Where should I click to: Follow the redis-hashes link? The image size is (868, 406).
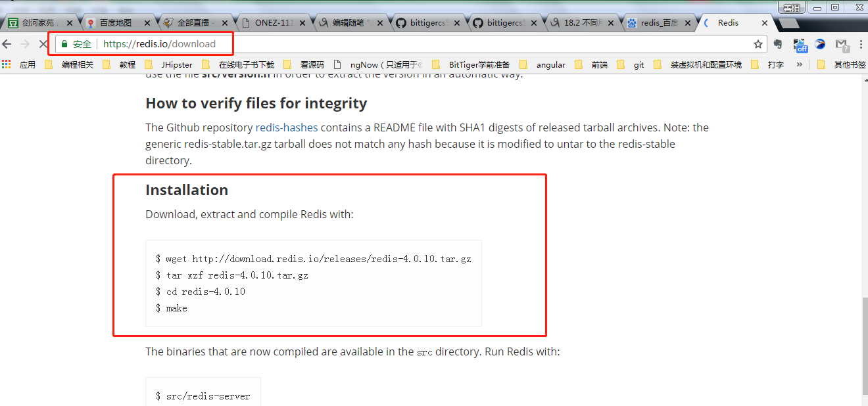(287, 127)
